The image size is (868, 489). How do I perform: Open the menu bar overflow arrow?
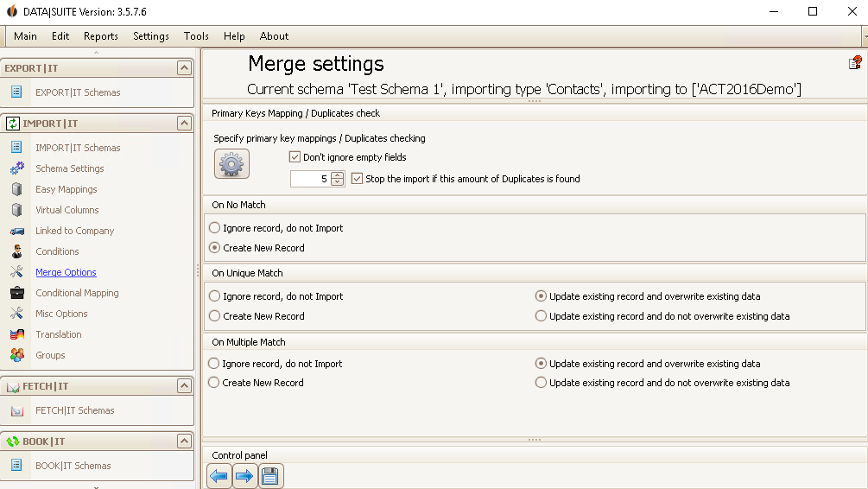pos(865,36)
